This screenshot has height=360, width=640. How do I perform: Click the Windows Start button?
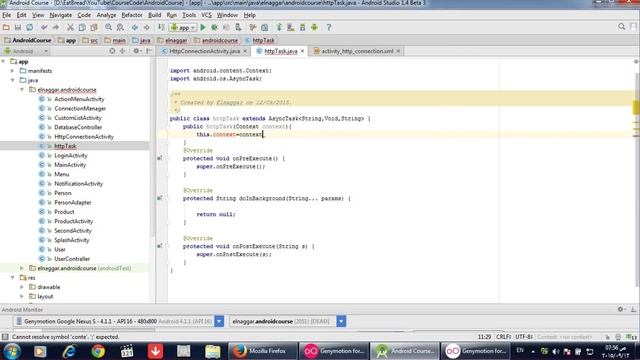[11, 351]
